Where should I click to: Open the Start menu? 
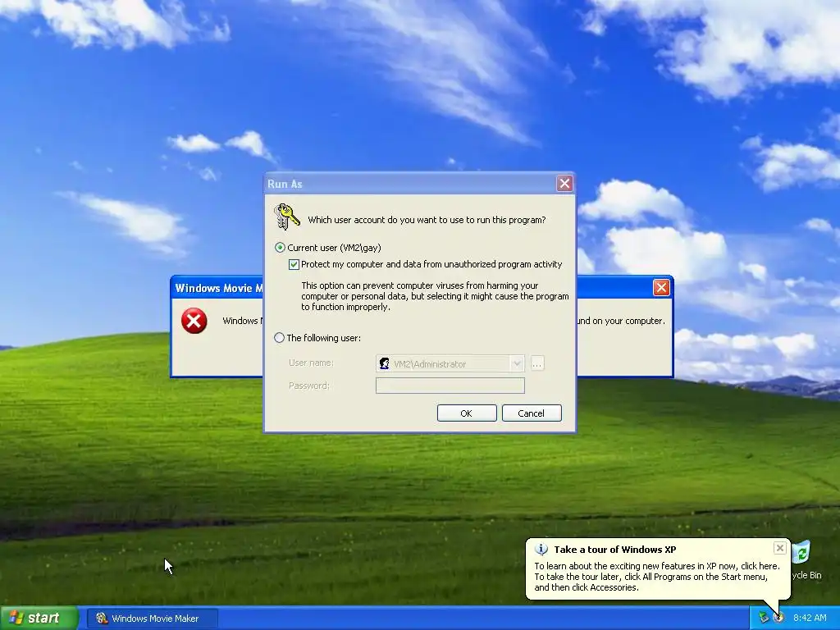pyautogui.click(x=38, y=619)
